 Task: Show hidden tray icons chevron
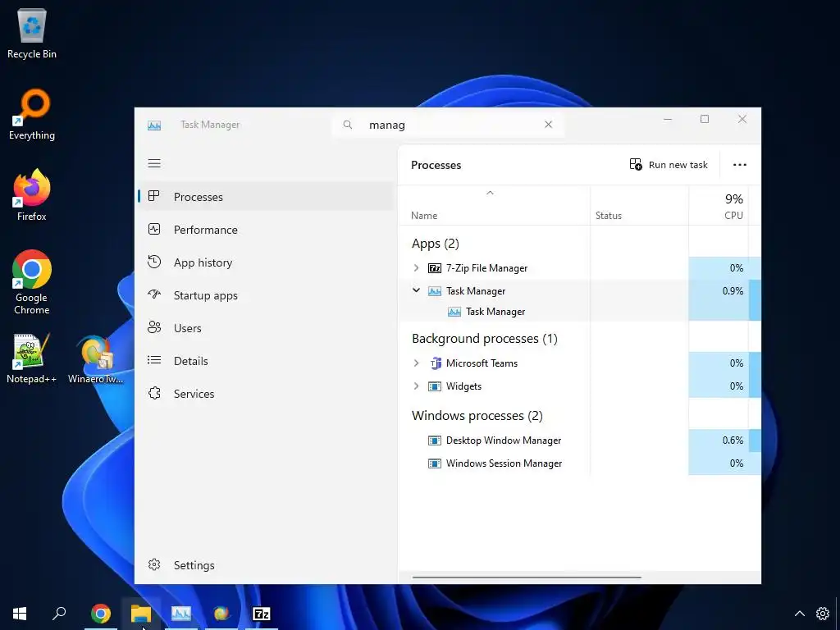click(799, 614)
